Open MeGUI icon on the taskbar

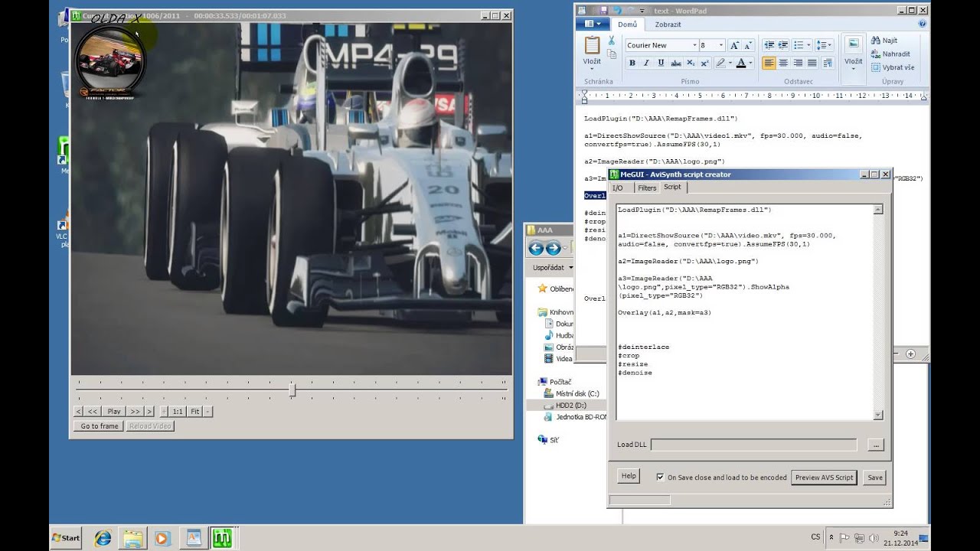[222, 538]
